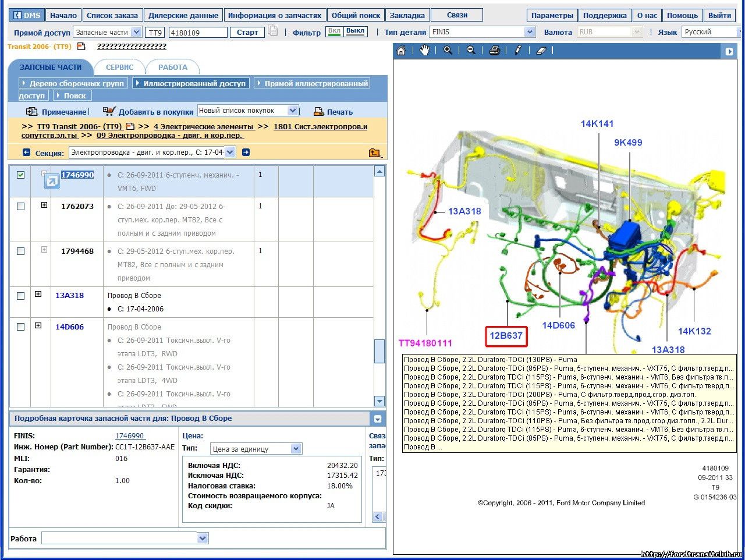
Task: Open the 4 Электрические элементы breadcrumb link
Action: coord(204,126)
